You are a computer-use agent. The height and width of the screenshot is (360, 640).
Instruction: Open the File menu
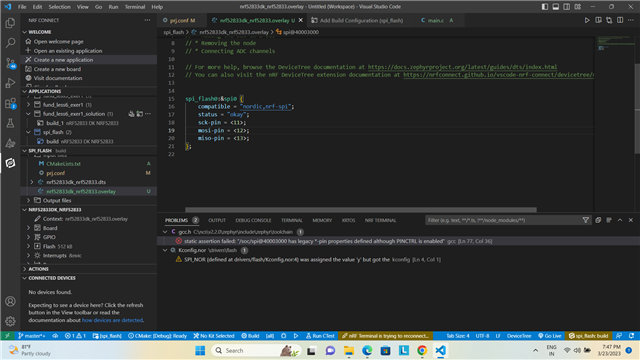tap(22, 7)
